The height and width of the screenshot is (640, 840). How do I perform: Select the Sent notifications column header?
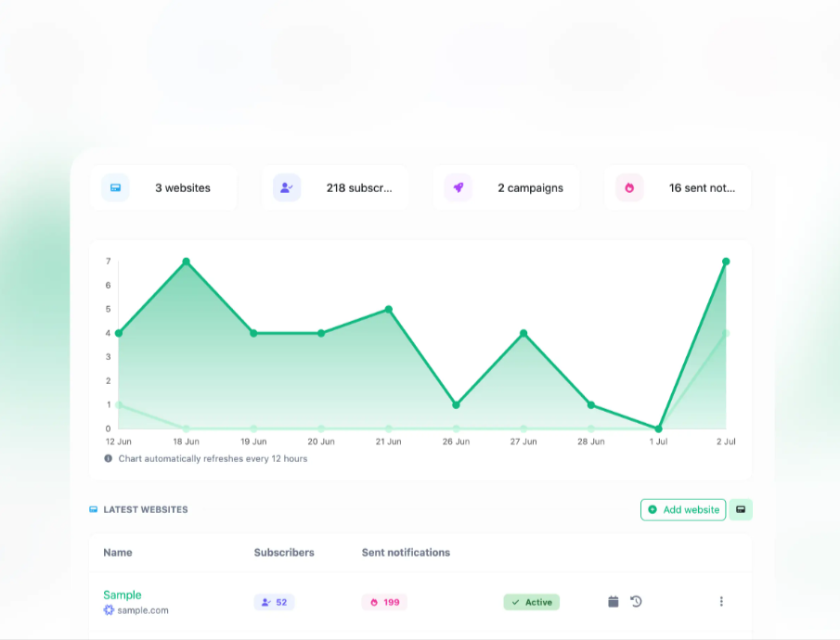pos(407,552)
